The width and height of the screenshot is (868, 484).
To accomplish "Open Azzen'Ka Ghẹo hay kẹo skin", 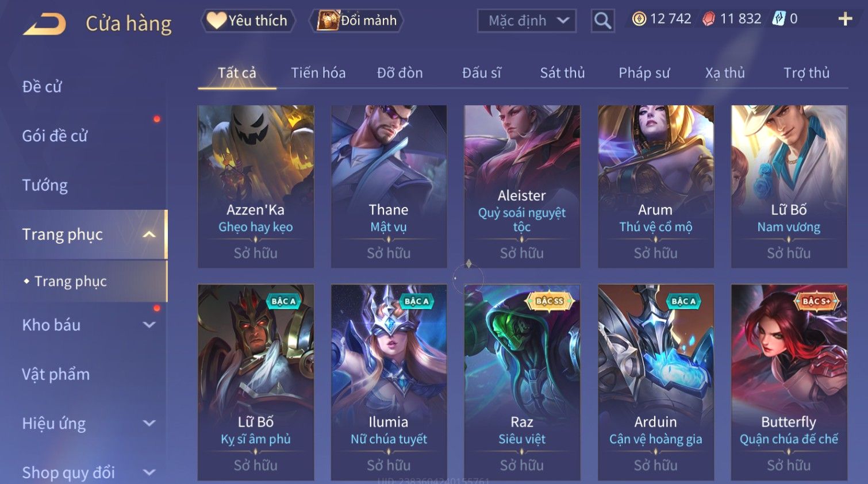I will point(256,186).
